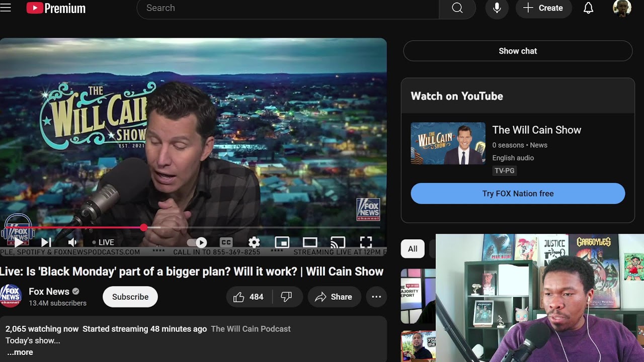Mute the video volume

[72, 242]
